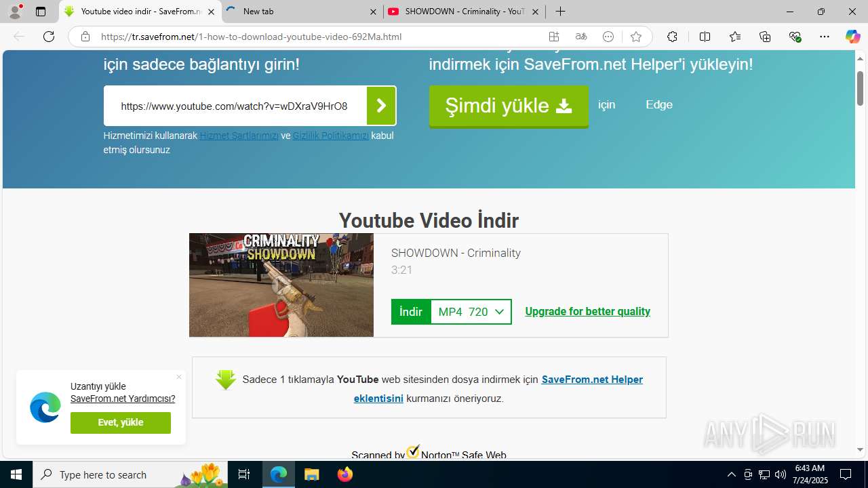Image resolution: width=868 pixels, height=488 pixels.
Task: Close the SHOWDOWN YouTube tab
Action: pyautogui.click(x=535, y=12)
